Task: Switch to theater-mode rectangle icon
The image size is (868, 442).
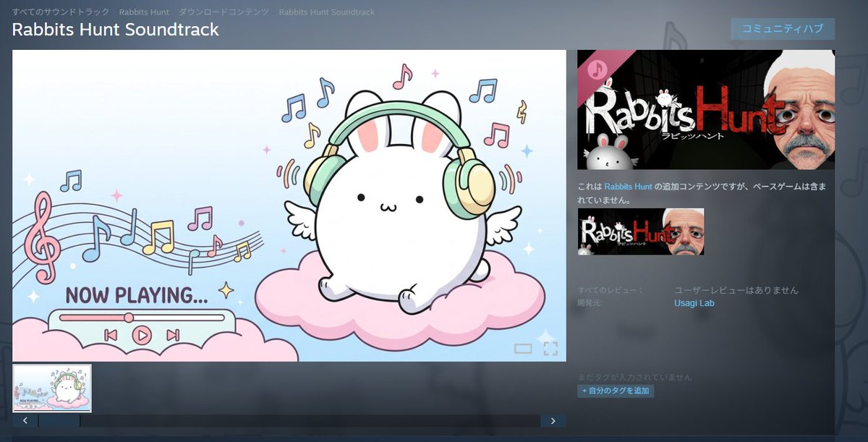Action: (523, 349)
